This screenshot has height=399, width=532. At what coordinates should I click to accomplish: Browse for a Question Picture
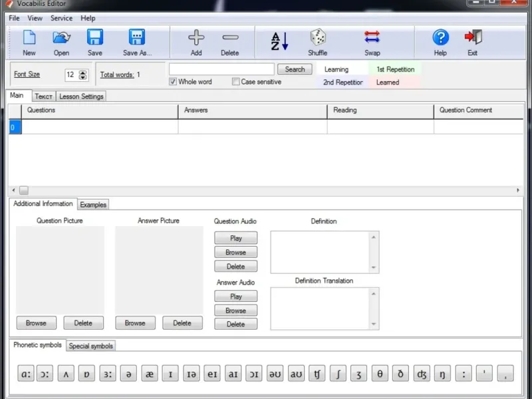[37, 323]
